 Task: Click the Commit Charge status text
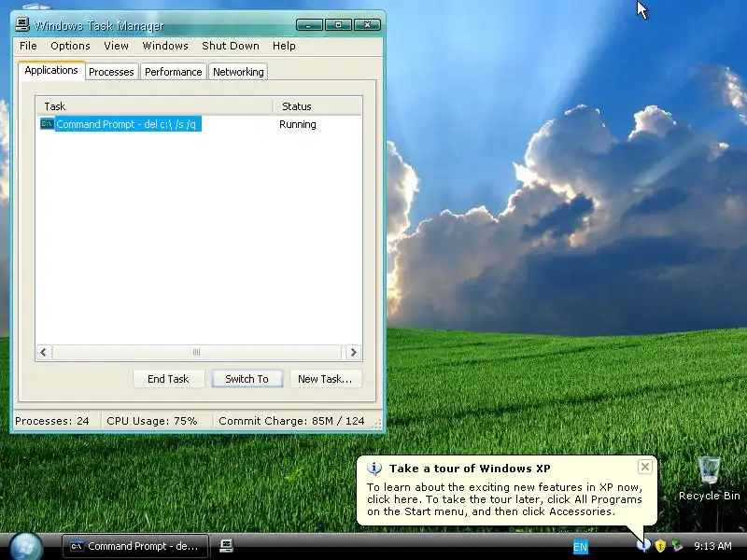[x=291, y=421]
